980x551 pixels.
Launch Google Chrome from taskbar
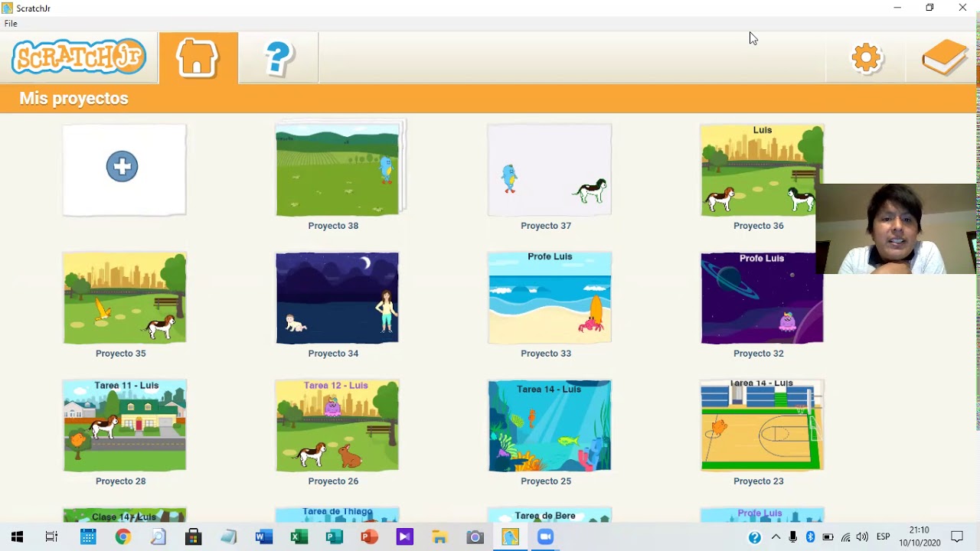pos(123,537)
